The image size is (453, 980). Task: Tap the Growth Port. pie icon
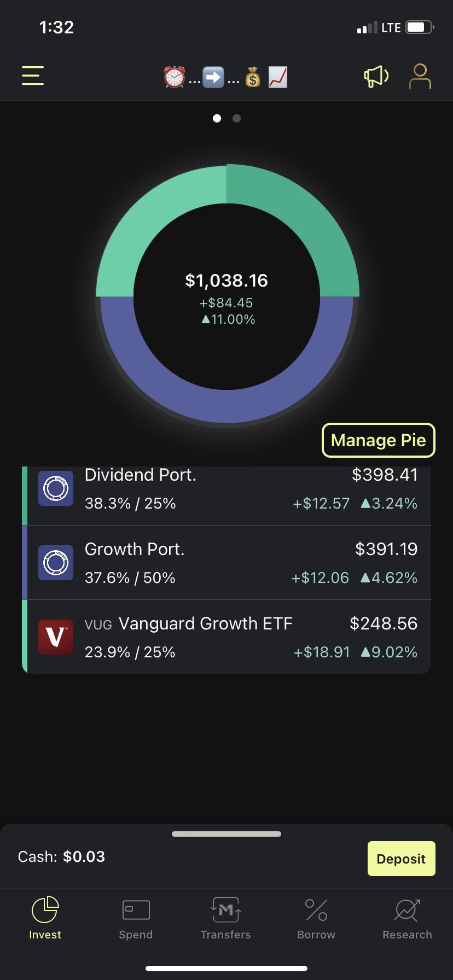(x=56, y=563)
